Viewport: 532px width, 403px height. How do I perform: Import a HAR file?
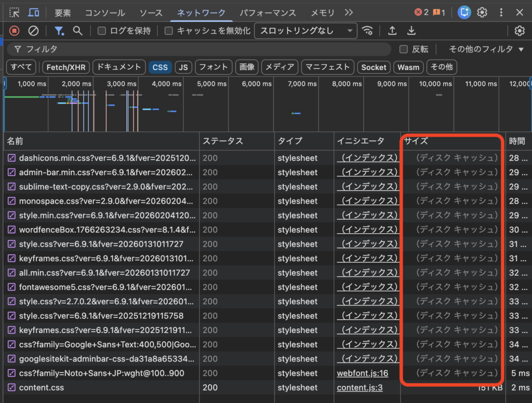coord(411,30)
